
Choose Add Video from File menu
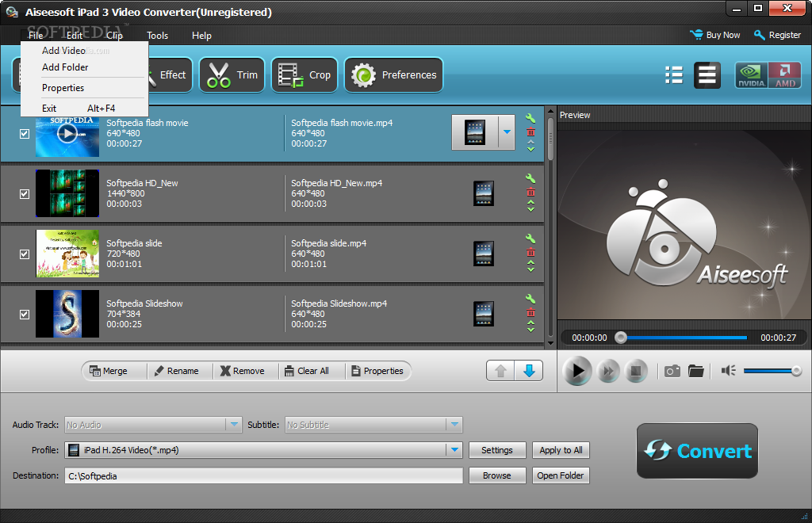(x=84, y=51)
